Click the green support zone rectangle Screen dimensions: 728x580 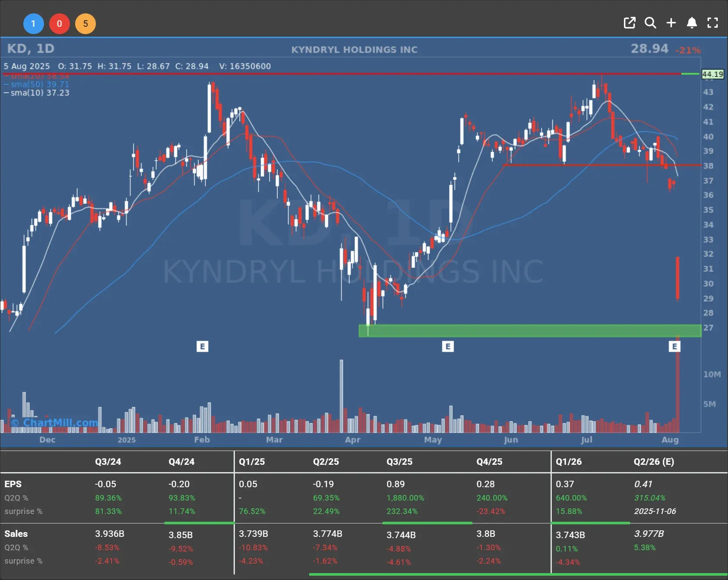[x=530, y=331]
